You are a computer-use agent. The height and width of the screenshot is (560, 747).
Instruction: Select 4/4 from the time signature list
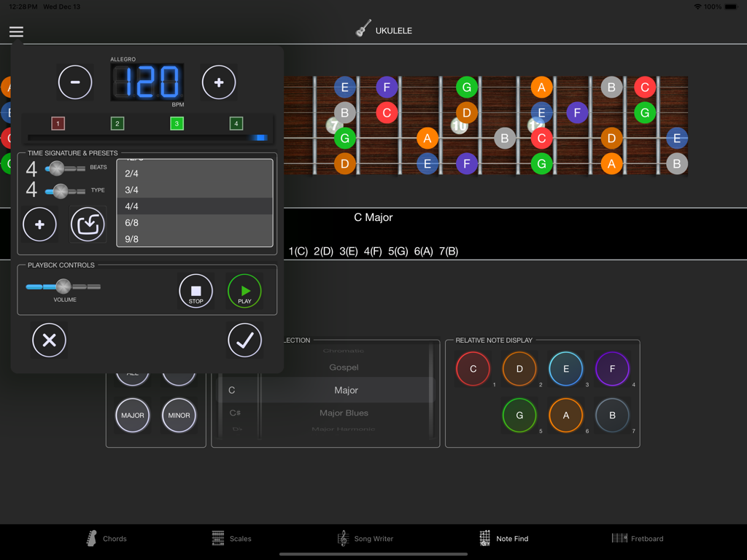pyautogui.click(x=195, y=206)
